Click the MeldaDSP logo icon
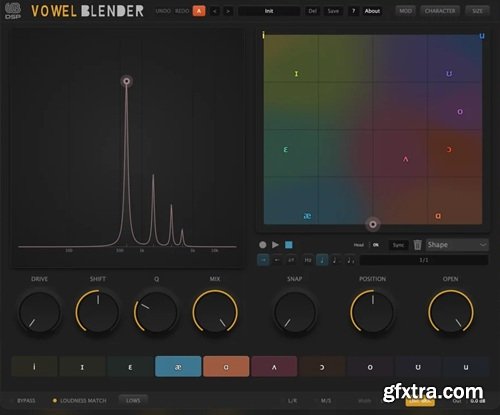500x415 pixels. tap(13, 11)
